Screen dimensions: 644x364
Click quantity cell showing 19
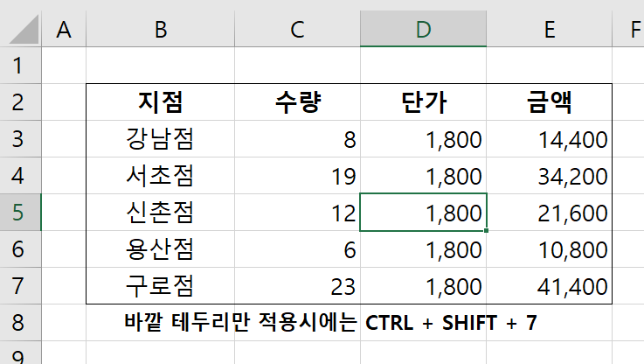tap(297, 176)
